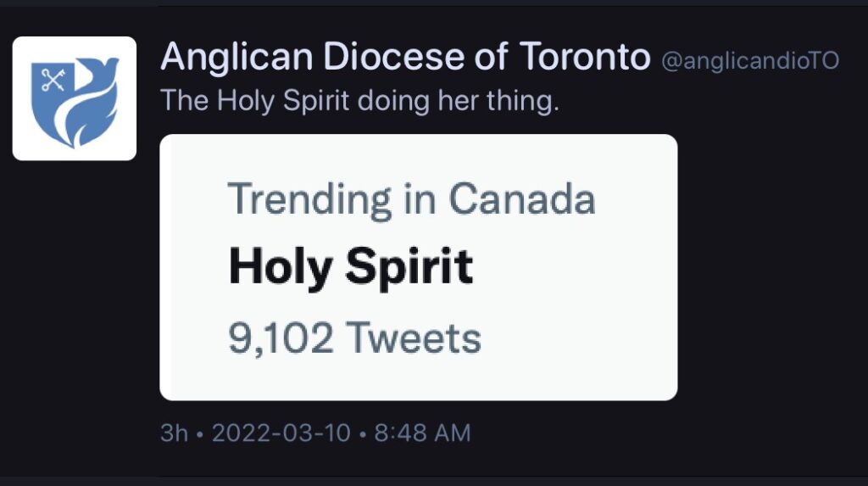Click blank white area right of Holy Spirit
This screenshot has height=486, width=868.
point(576,268)
